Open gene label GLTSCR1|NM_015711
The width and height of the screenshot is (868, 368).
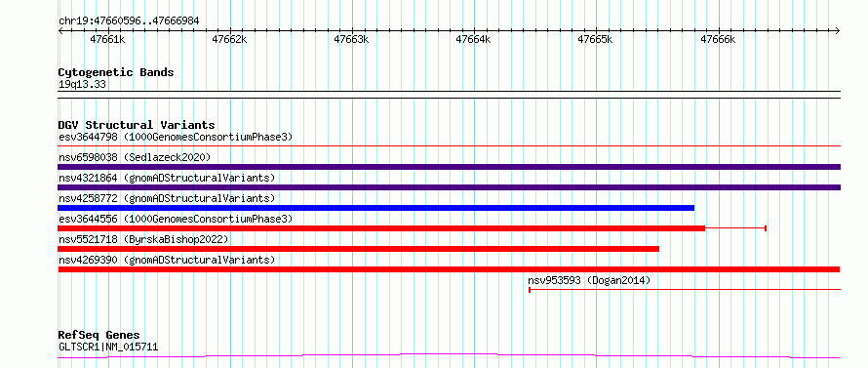(x=108, y=348)
